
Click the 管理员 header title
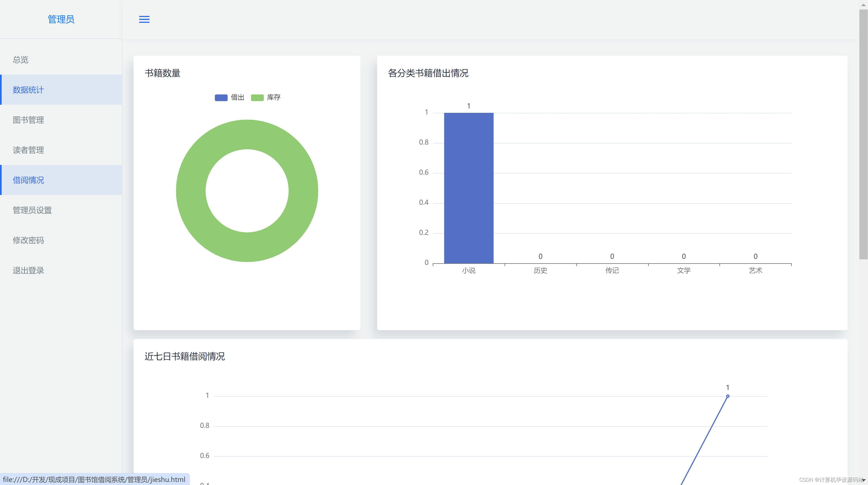pyautogui.click(x=61, y=19)
